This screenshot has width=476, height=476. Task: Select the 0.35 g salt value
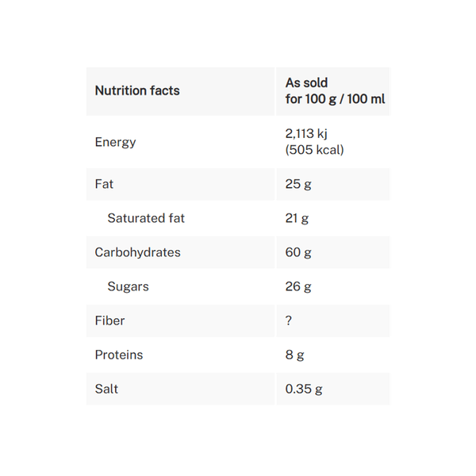tap(304, 389)
